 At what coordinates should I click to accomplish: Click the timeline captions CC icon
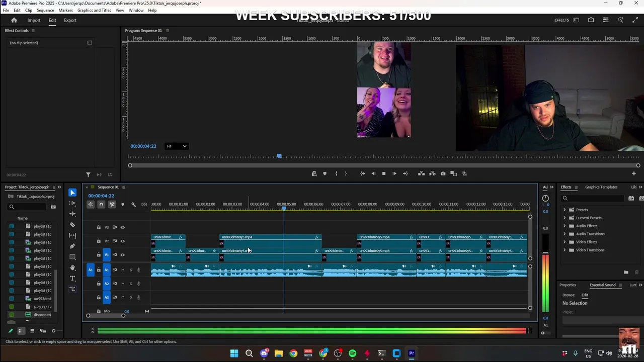144,205
